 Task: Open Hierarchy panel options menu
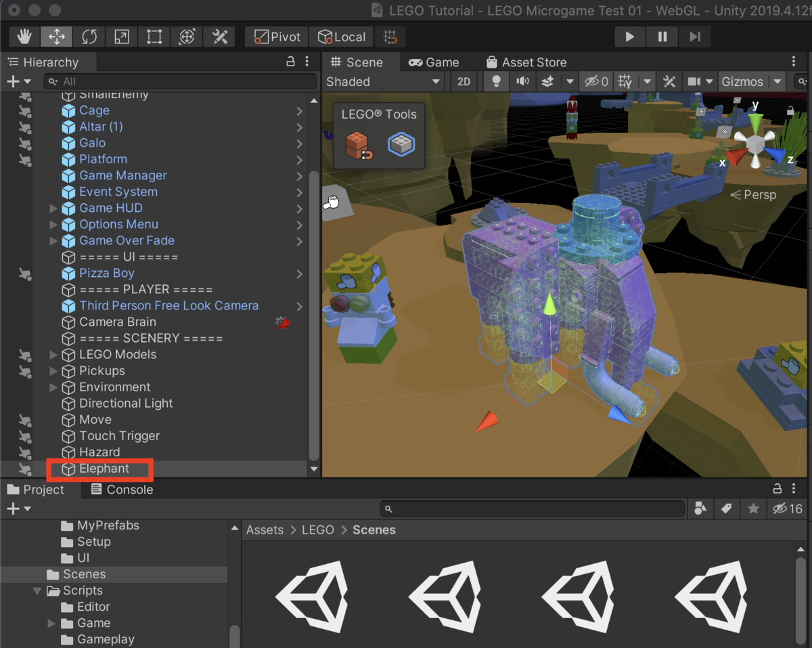(x=308, y=62)
